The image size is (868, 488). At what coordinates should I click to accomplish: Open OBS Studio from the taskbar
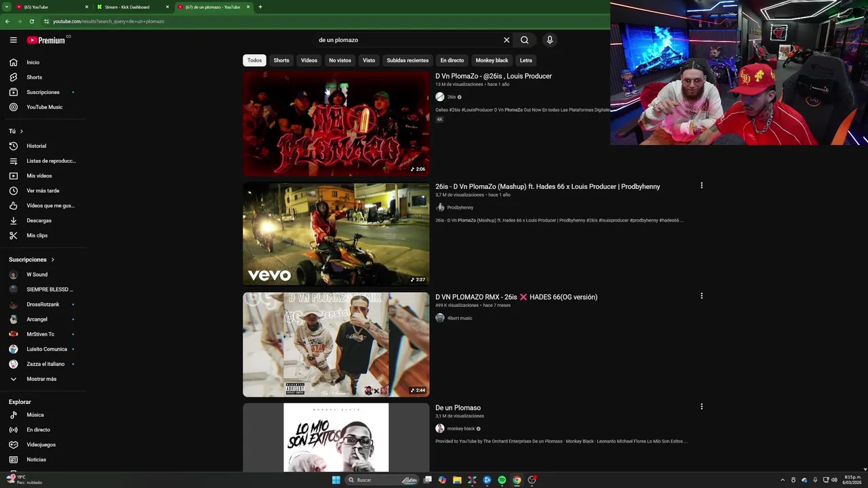coord(532,480)
